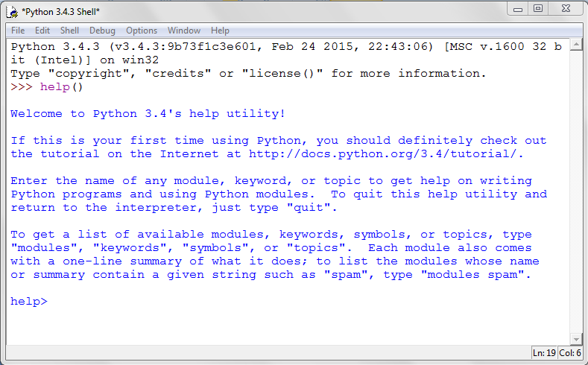Click the 'with a one-line summary' line
588x365 pixels.
(x=275, y=261)
